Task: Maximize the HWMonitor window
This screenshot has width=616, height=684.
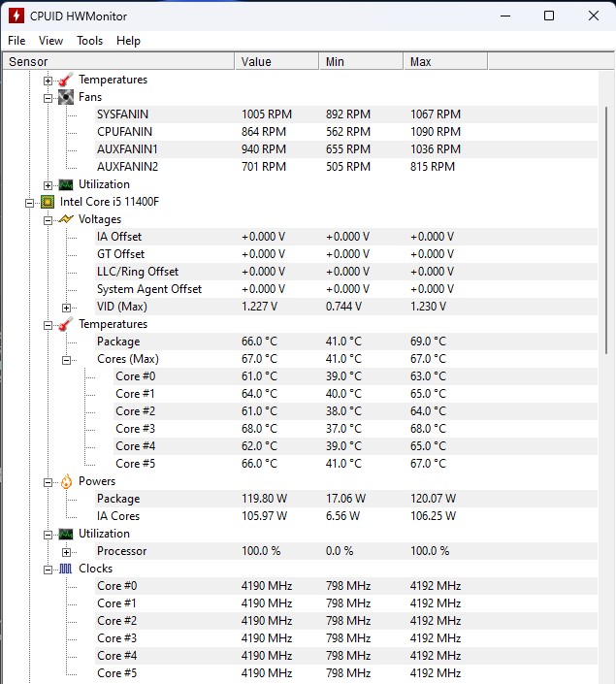Action: click(549, 16)
